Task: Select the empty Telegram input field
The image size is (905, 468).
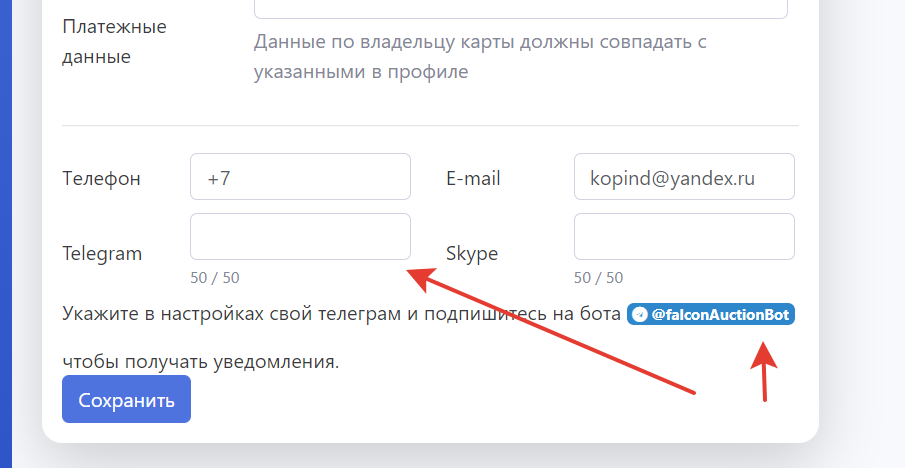Action: [x=300, y=237]
